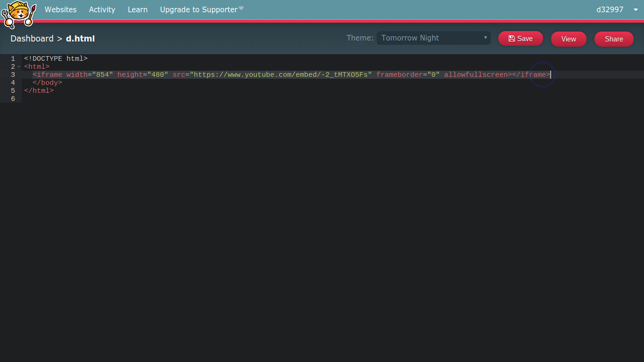The width and height of the screenshot is (644, 362).
Task: Click the opening <html> tag
Action: [37, 67]
